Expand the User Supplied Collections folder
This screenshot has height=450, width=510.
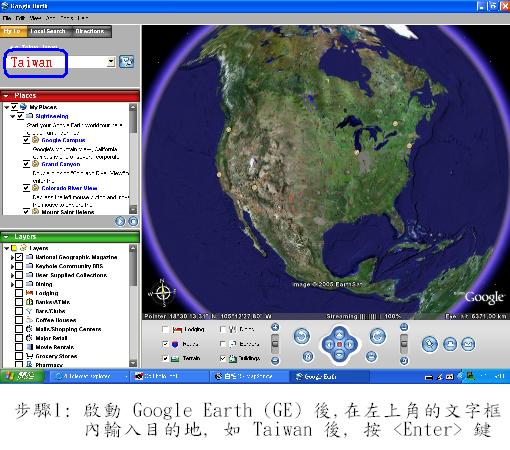click(12, 275)
